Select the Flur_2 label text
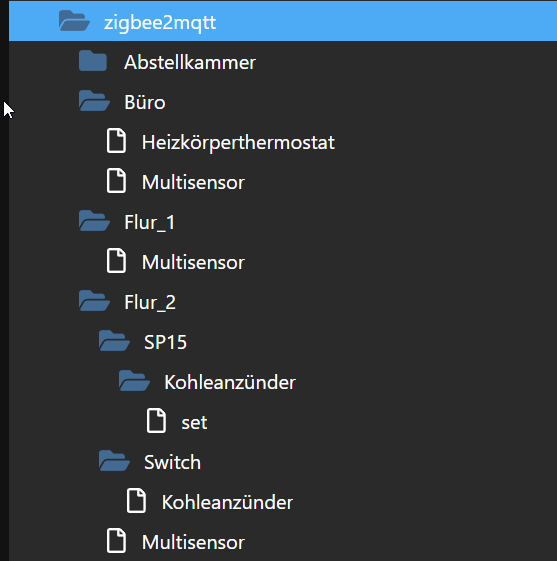Screen dimensions: 557x561 click(150, 303)
